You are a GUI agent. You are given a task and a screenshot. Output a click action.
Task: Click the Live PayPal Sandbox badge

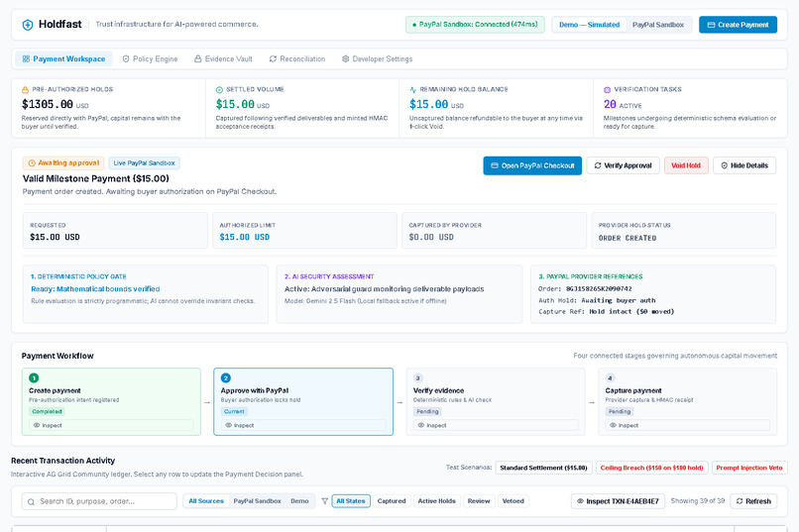(x=144, y=162)
